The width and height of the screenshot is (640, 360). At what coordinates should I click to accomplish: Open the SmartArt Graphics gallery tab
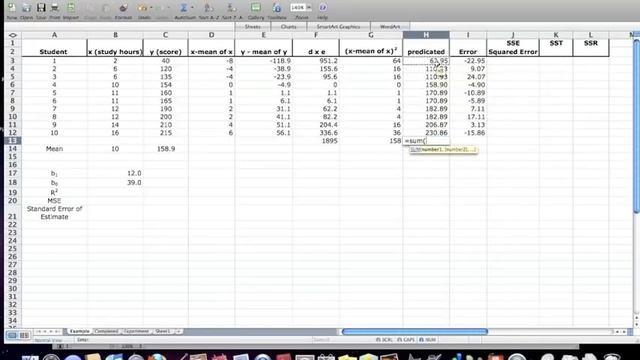click(338, 27)
